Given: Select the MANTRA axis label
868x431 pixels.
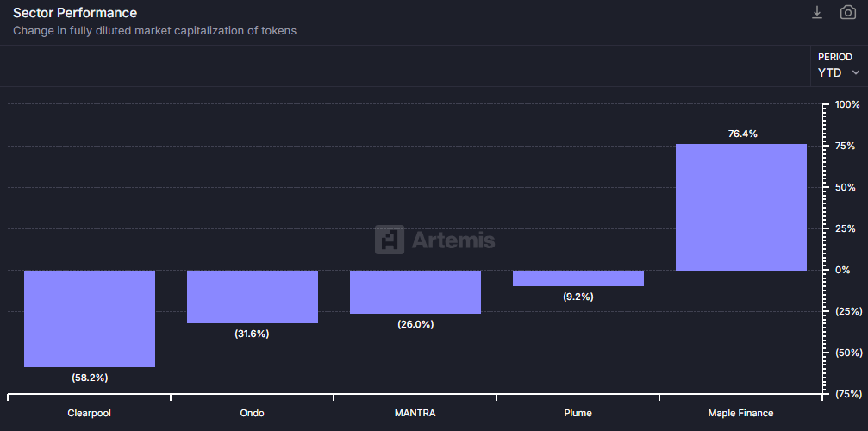Looking at the screenshot, I should point(415,413).
